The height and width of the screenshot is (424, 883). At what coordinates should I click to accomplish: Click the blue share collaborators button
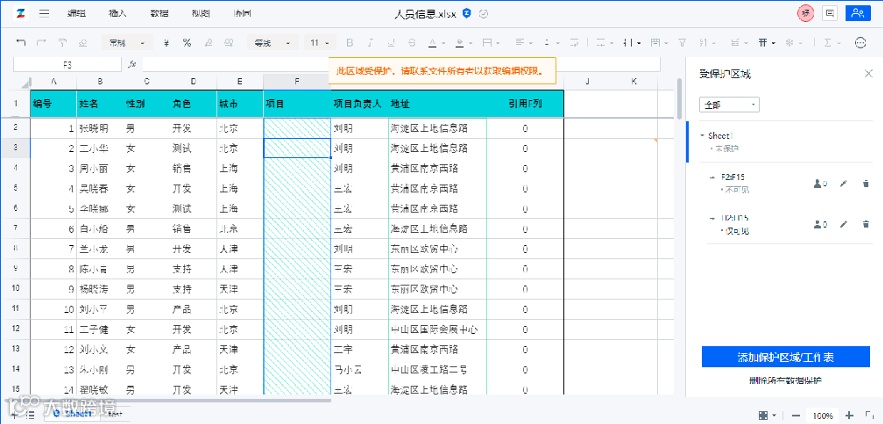click(858, 14)
